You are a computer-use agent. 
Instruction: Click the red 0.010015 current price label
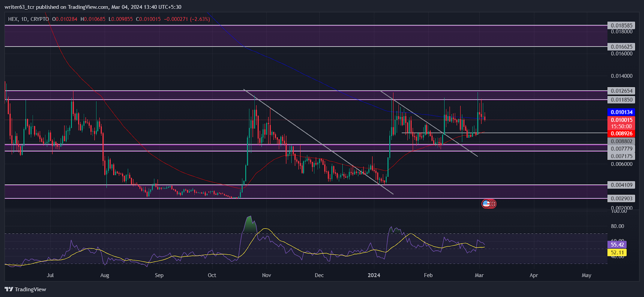click(621, 120)
